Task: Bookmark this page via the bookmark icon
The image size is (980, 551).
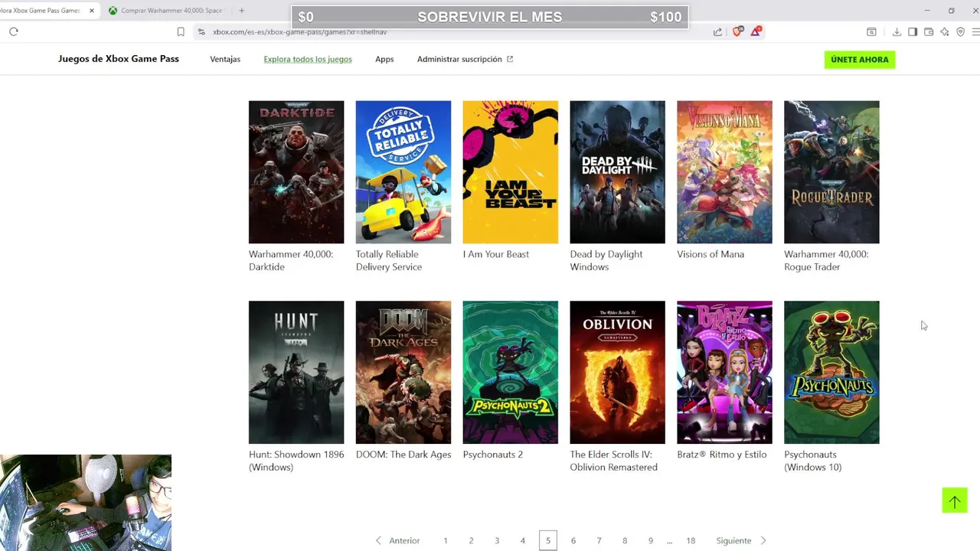Action: point(181,31)
